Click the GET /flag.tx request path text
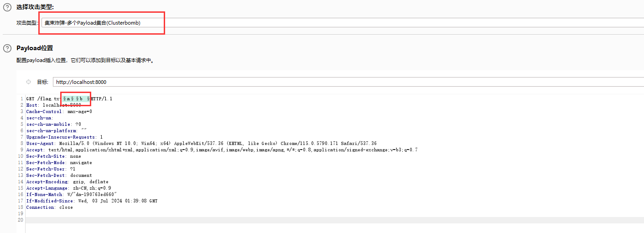 (43, 98)
